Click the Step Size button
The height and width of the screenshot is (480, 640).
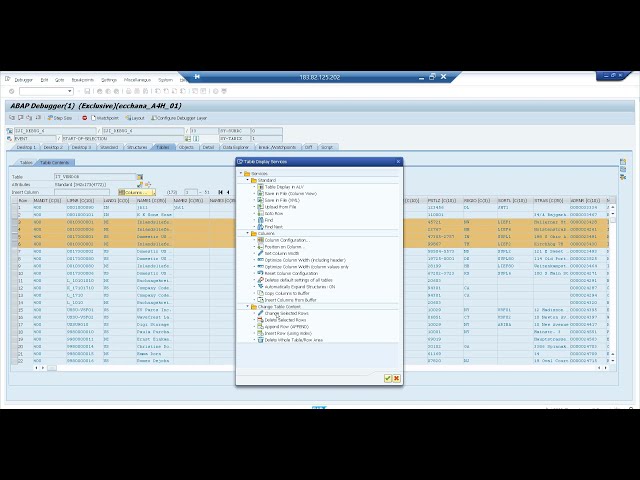click(x=60, y=118)
